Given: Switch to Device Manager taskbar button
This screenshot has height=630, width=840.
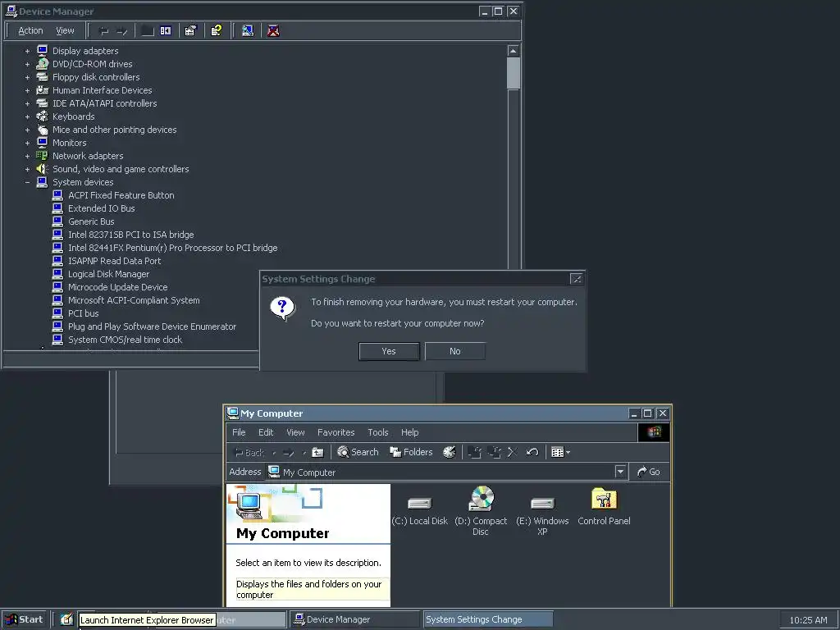Looking at the screenshot, I should coord(355,619).
